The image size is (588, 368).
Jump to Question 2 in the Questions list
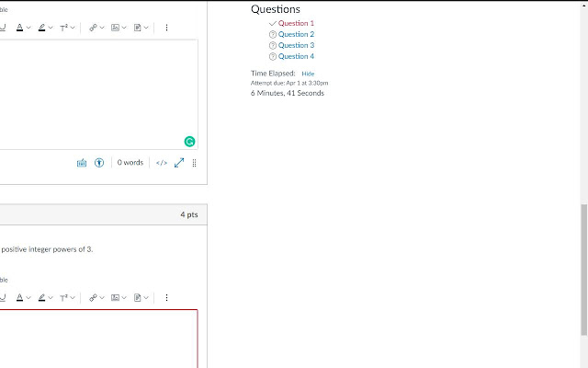coord(296,34)
